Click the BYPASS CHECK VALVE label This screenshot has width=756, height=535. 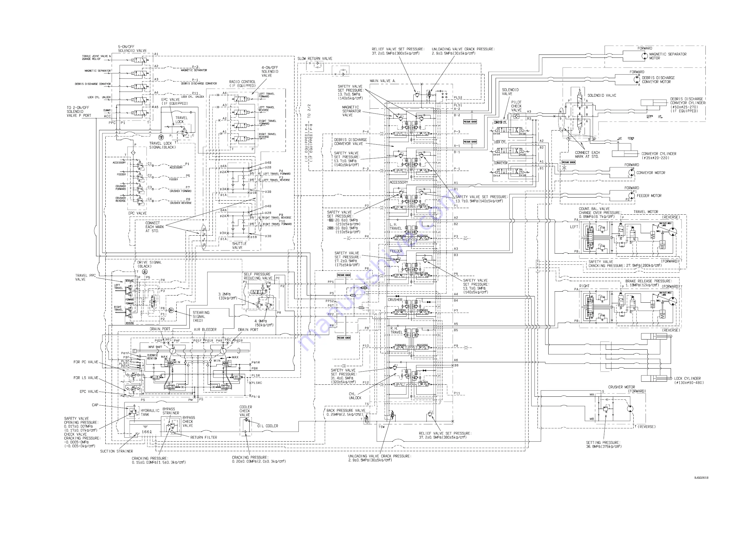(189, 421)
